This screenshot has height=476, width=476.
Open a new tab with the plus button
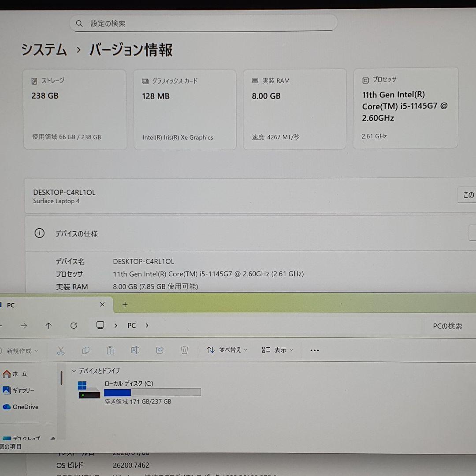point(125,305)
